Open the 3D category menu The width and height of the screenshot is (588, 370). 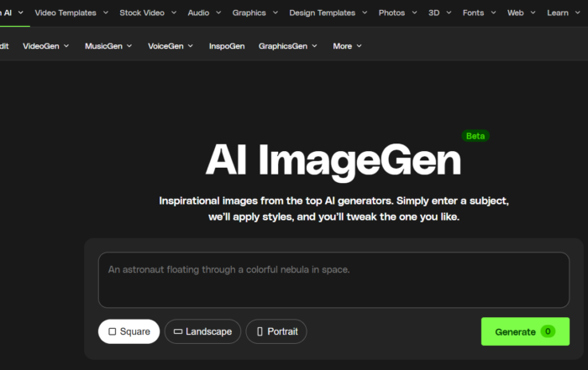click(x=439, y=13)
